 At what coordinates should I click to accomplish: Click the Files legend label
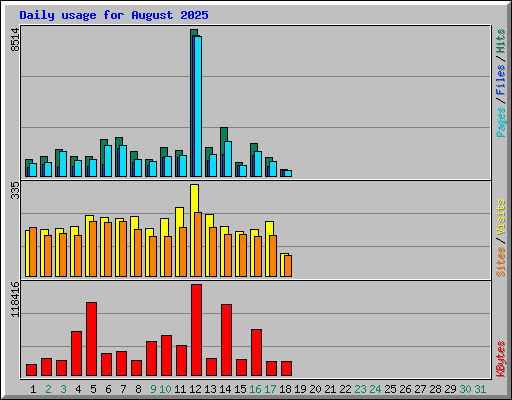500,79
